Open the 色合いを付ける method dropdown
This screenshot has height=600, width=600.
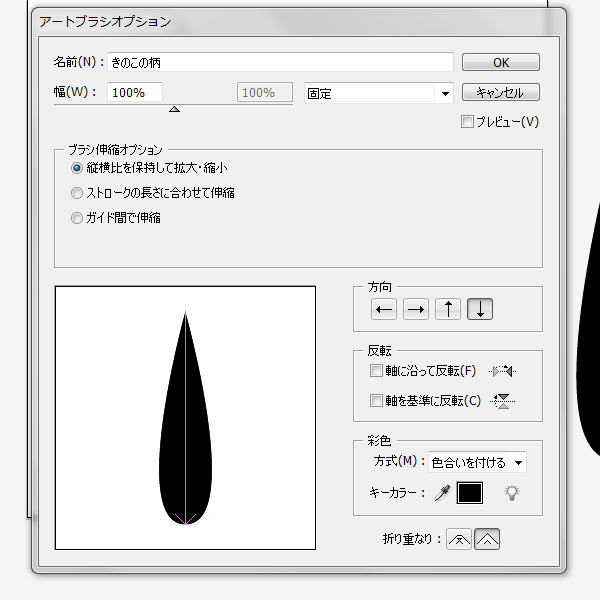477,462
